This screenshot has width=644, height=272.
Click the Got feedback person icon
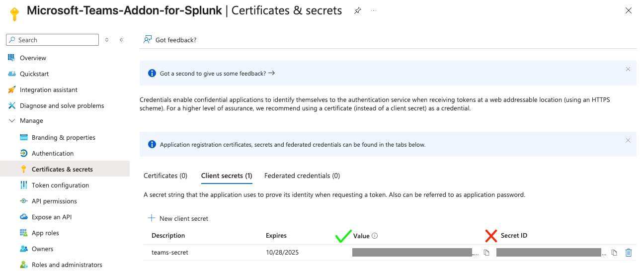pos(148,39)
